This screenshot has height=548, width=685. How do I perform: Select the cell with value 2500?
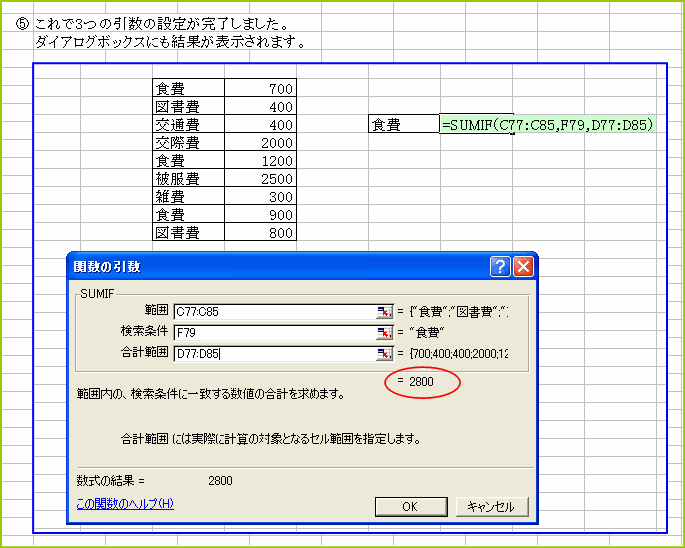click(x=260, y=178)
